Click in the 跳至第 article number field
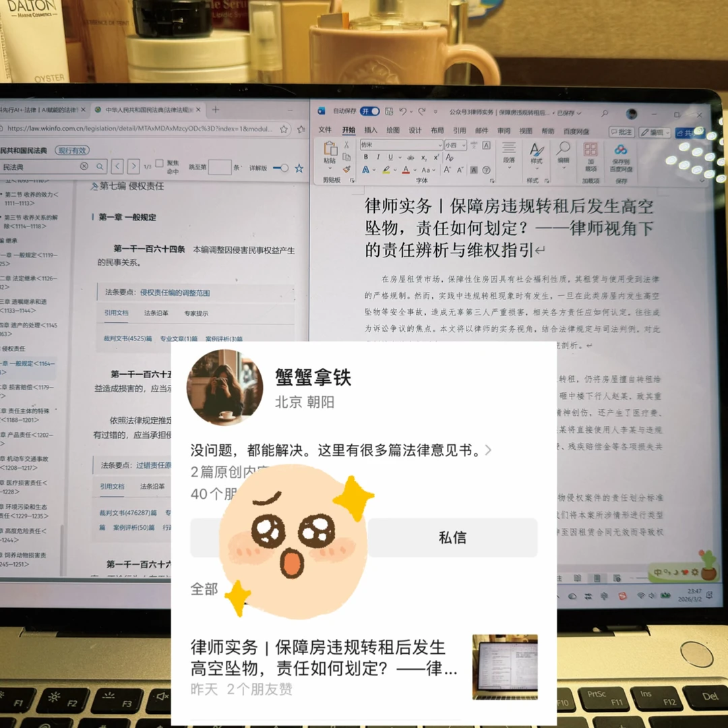This screenshot has width=728, height=728. pos(220,167)
